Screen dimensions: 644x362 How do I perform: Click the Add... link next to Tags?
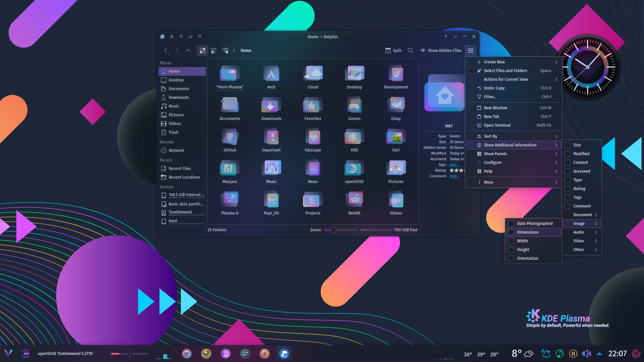pyautogui.click(x=454, y=165)
